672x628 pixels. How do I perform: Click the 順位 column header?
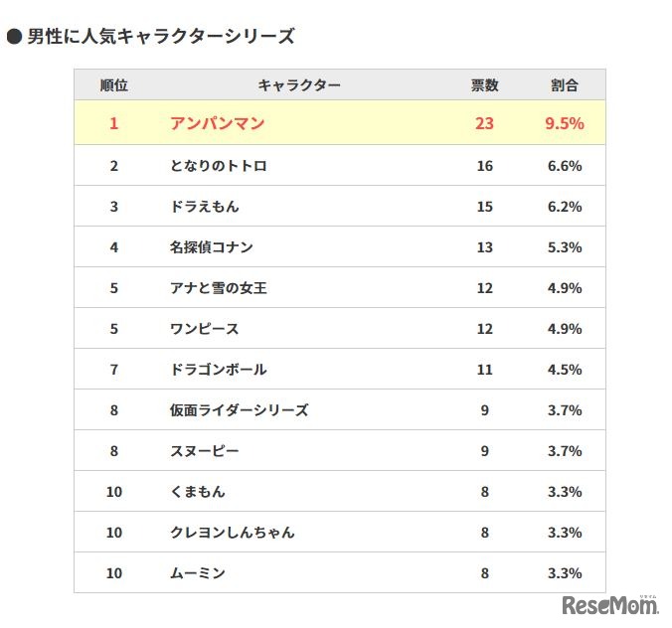point(114,85)
